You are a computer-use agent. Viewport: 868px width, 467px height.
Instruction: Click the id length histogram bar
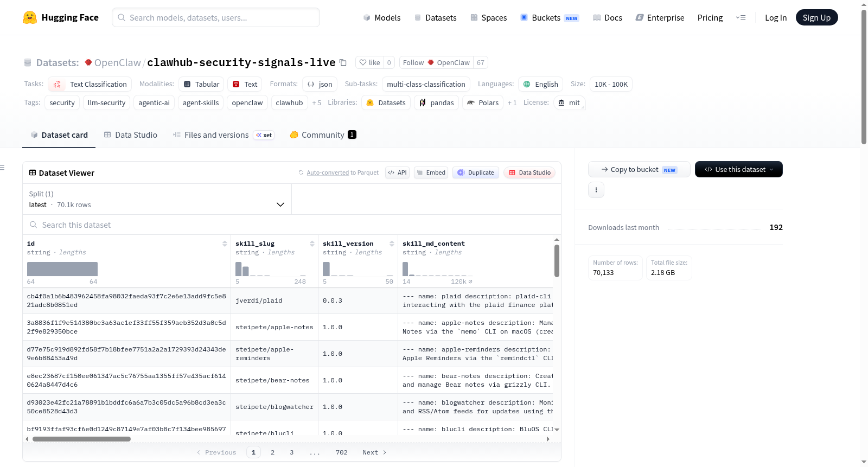[x=62, y=269]
